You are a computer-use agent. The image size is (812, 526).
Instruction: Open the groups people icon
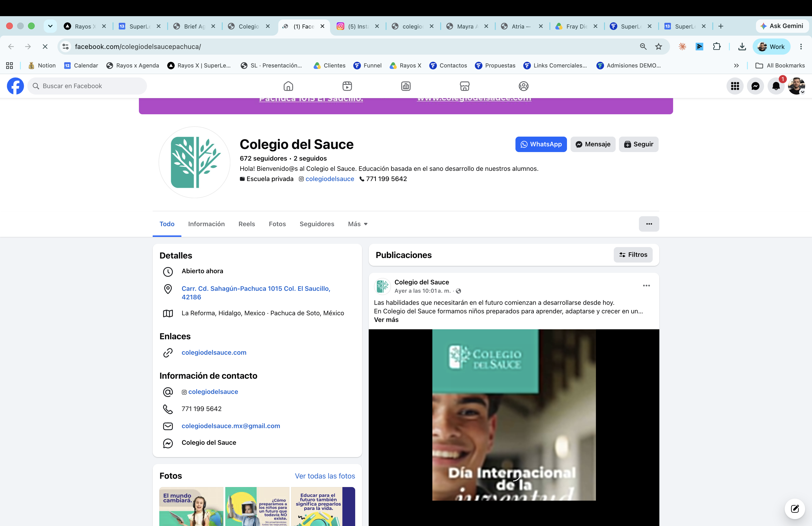tap(523, 86)
